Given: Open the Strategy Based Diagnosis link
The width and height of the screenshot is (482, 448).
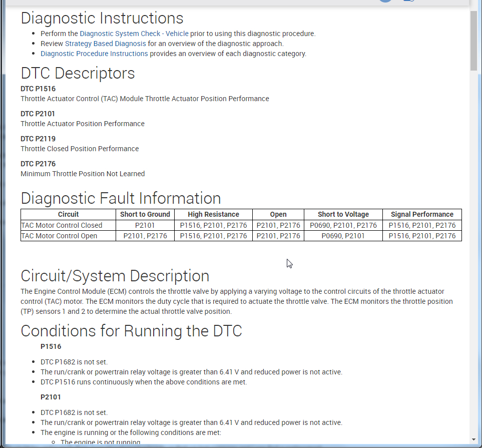Looking at the screenshot, I should pos(106,44).
